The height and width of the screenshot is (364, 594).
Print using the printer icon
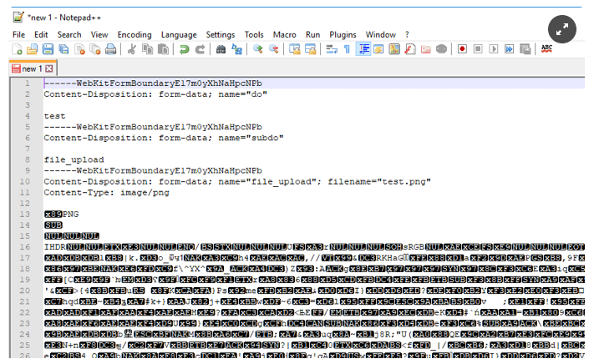[110, 49]
